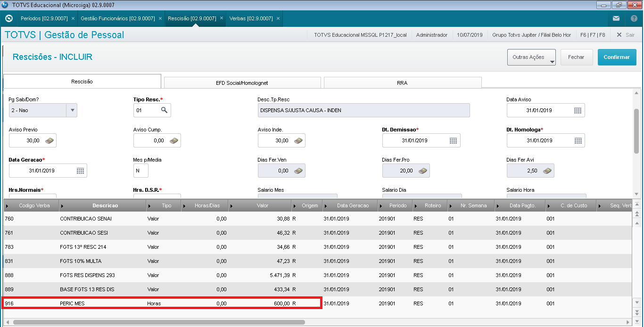This screenshot has width=644, height=327.
Task: Click money icon beside Aviso Cump.
Action: click(174, 140)
